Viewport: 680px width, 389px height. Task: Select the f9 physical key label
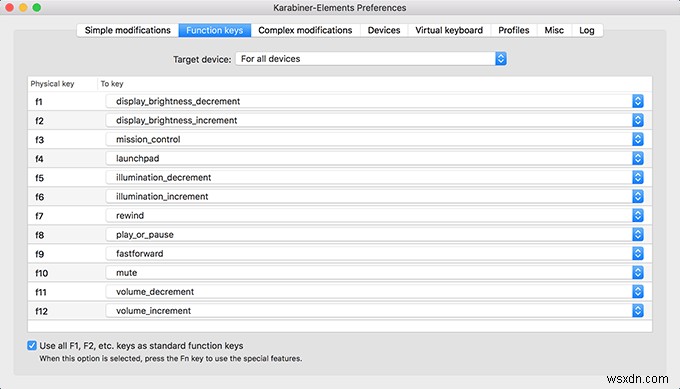point(39,254)
